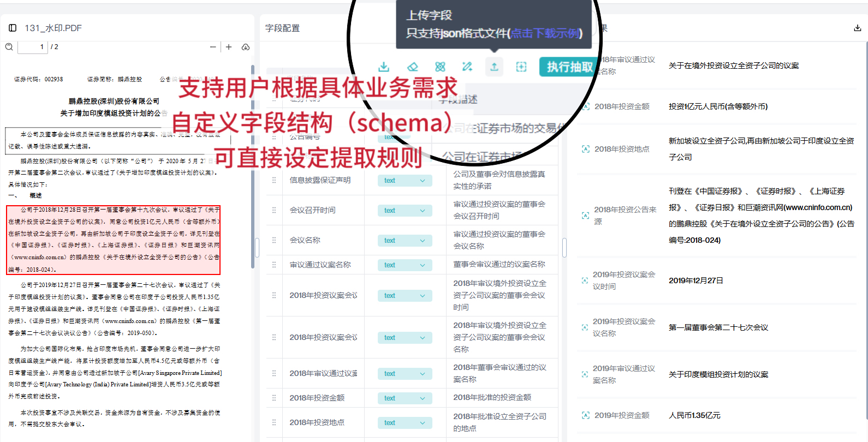Screen dimensions: 868x442
Task: Open type dropdown for 2018年投资金额
Action: tap(405, 398)
